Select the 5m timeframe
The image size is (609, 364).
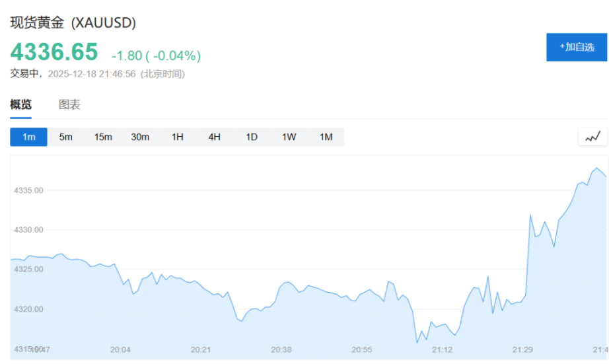(65, 137)
